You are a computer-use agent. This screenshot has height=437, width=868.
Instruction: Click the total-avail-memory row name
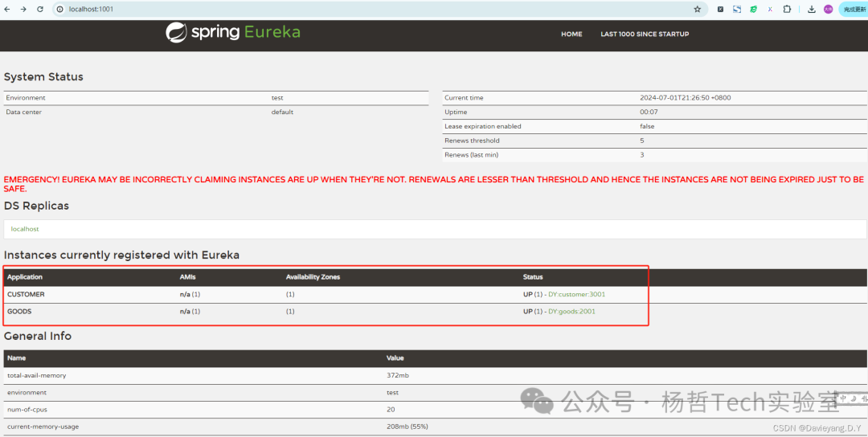36,376
